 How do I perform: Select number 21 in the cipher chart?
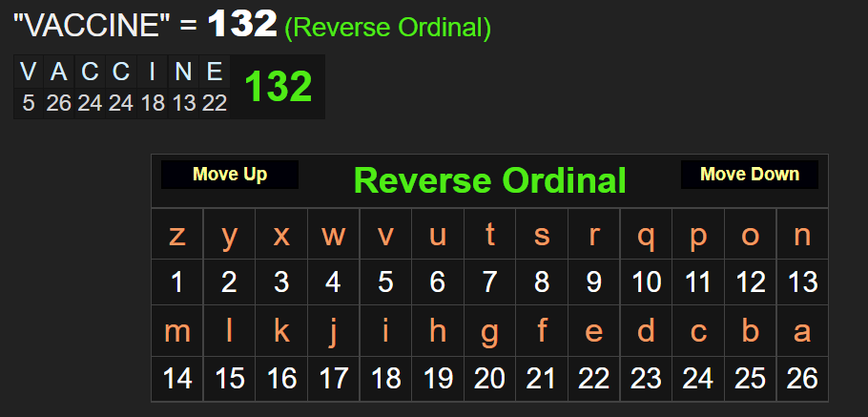coord(542,378)
